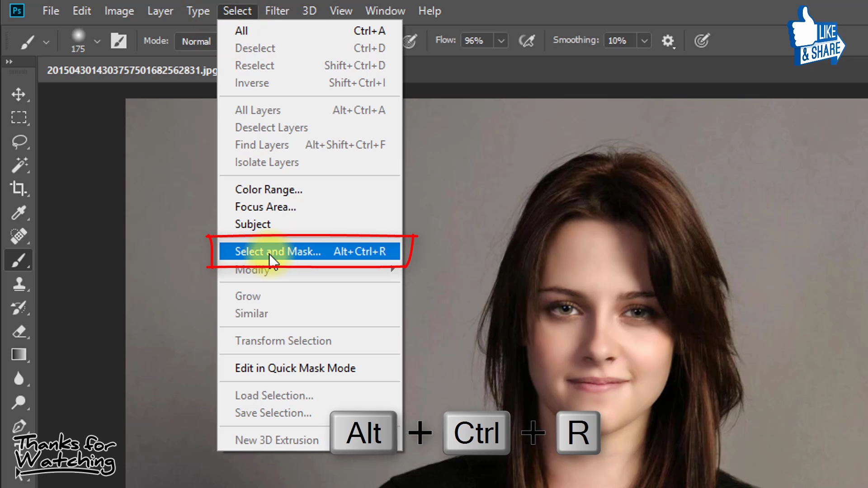
Task: Select the Eyedropper tool
Action: (x=19, y=213)
